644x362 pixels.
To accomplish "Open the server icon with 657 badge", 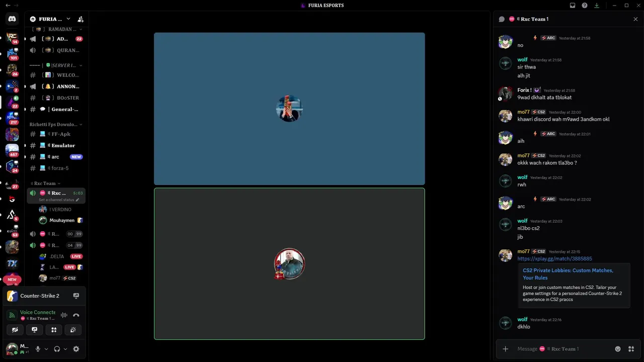I will pos(12,150).
